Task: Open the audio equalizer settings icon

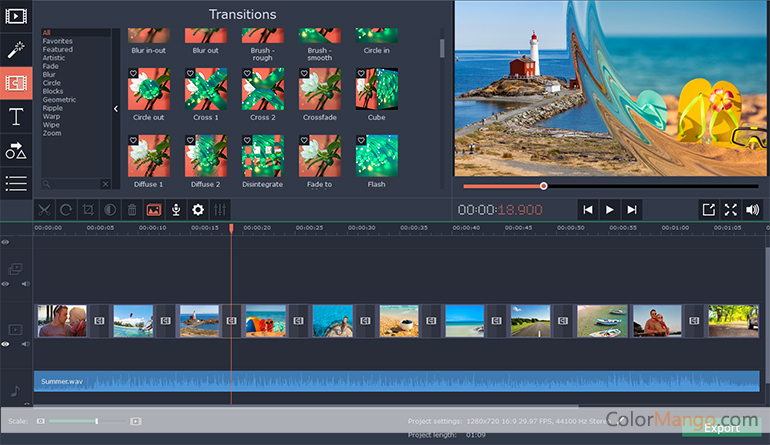Action: tap(220, 210)
